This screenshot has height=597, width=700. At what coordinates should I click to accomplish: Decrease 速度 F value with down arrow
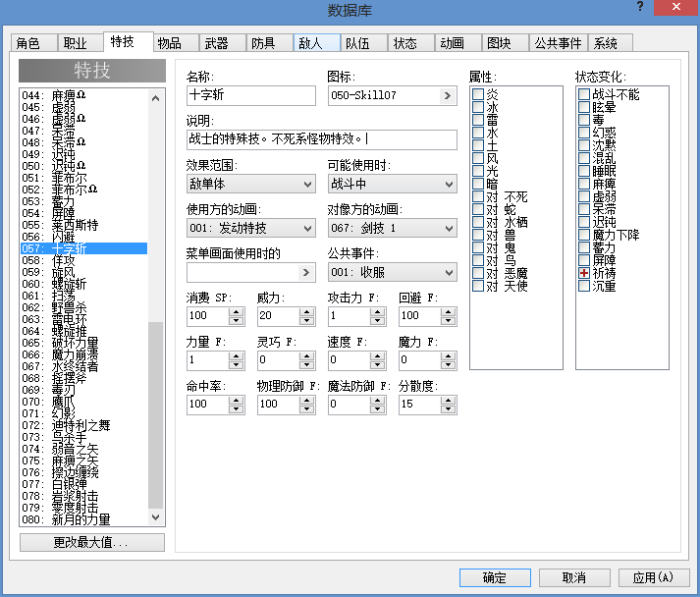[378, 364]
